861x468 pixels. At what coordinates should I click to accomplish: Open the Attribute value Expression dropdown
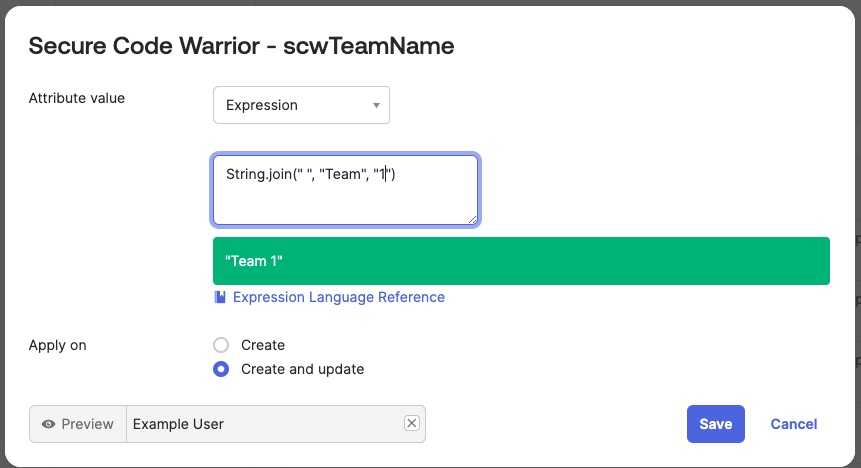click(301, 105)
